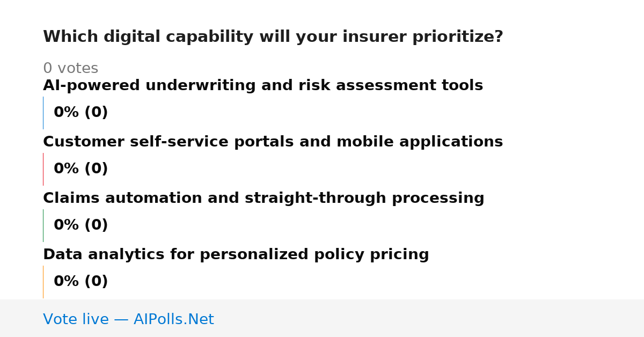Select Data analytics for personalized policy pricing
The height and width of the screenshot is (337, 644).
pos(236,255)
